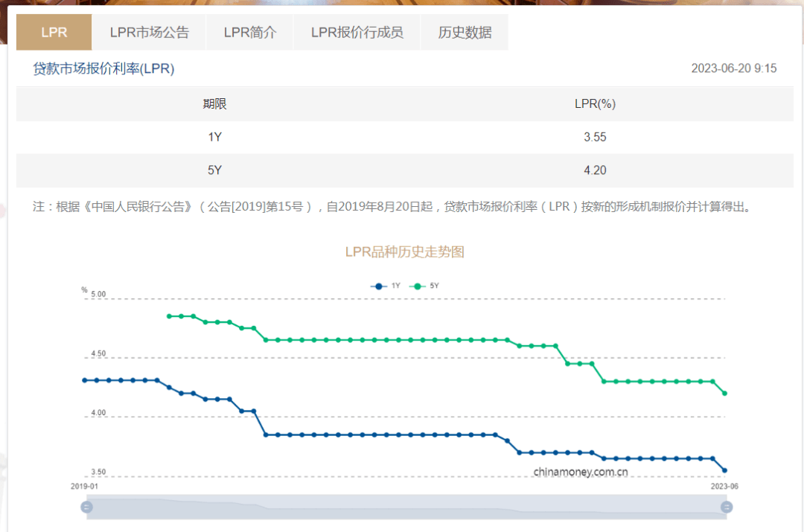804x532 pixels.
Task: Open the LPR简介 tab
Action: point(250,31)
